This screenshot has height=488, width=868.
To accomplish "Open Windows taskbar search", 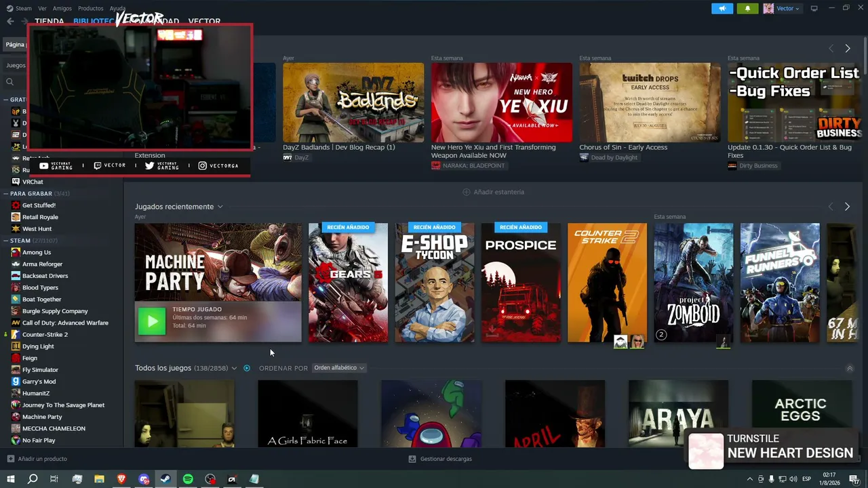I will click(32, 479).
